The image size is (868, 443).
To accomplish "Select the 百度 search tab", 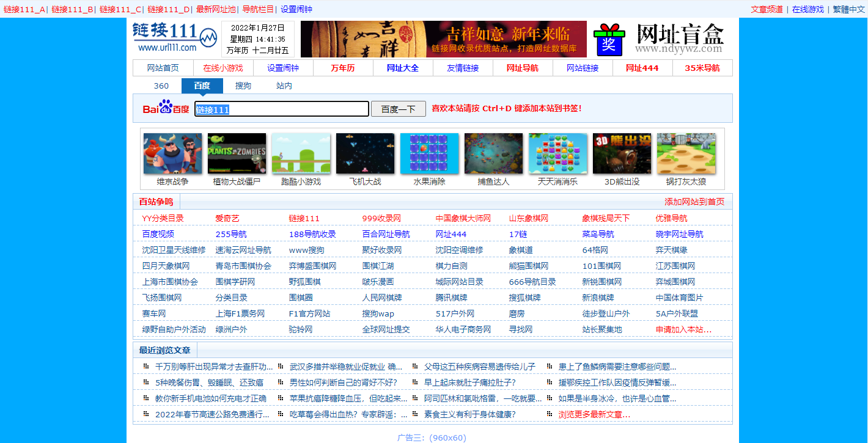I will (202, 86).
